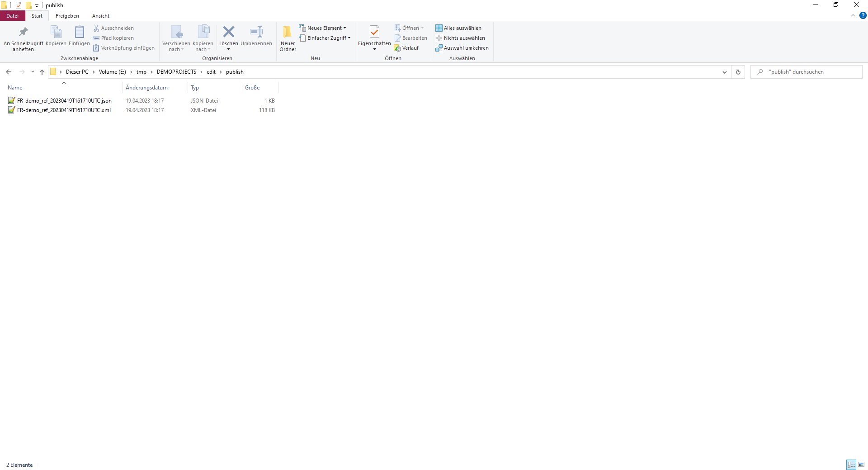The image size is (868, 470).
Task: Click Auswahl umkehren in ribbon
Action: tap(462, 48)
